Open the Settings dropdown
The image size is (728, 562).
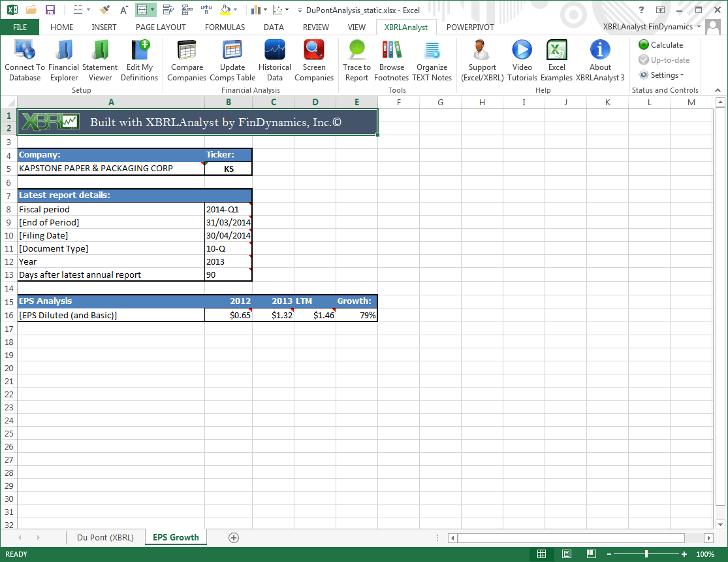pyautogui.click(x=661, y=75)
